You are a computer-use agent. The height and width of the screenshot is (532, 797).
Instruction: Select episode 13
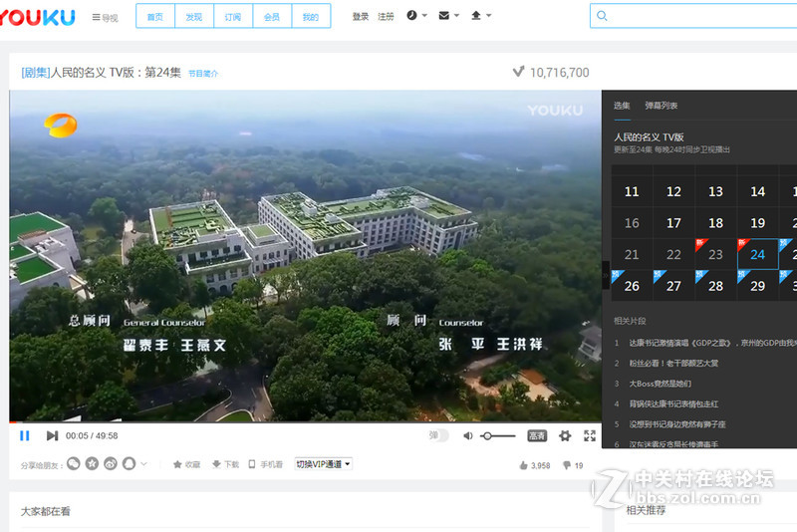[x=715, y=191]
